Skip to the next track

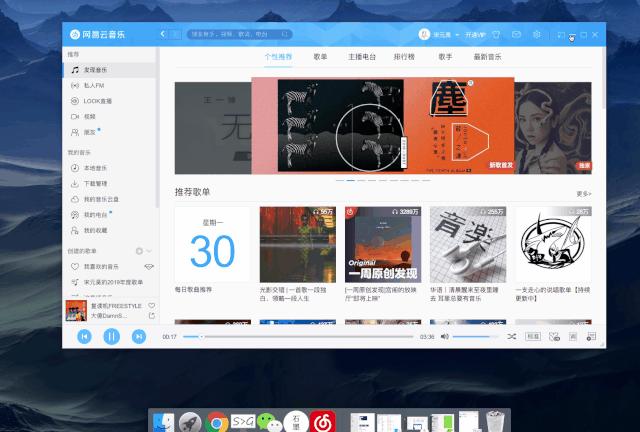[x=139, y=336]
